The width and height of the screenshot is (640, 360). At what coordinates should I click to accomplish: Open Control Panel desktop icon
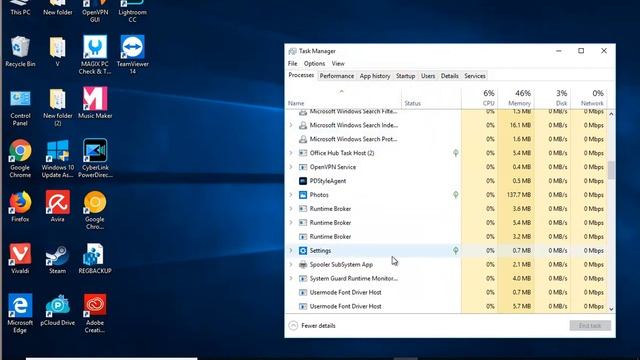click(20, 107)
